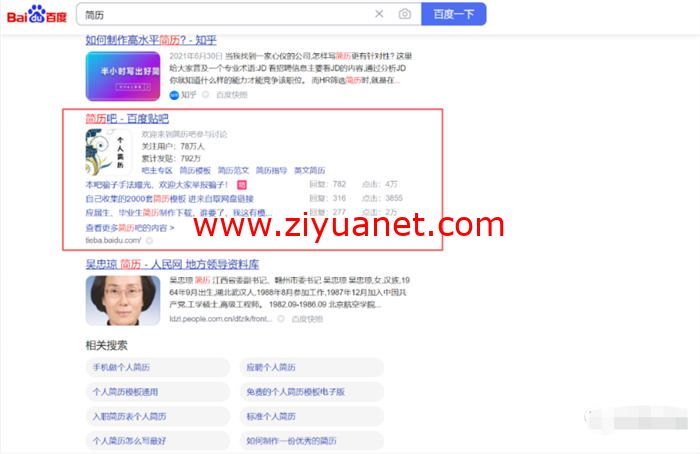Screen dimensions: 700x454
Task: Open the 简历吧 - 百度贴吧 result title
Action: point(127,119)
